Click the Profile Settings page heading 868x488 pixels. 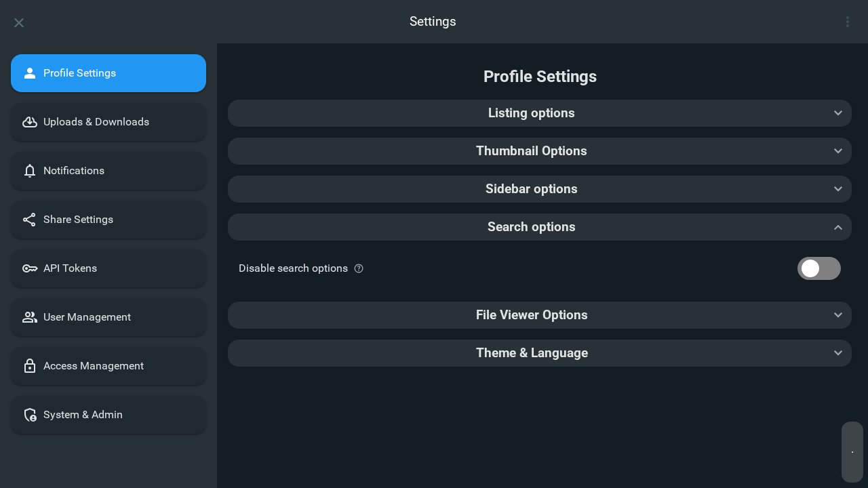pyautogui.click(x=540, y=77)
